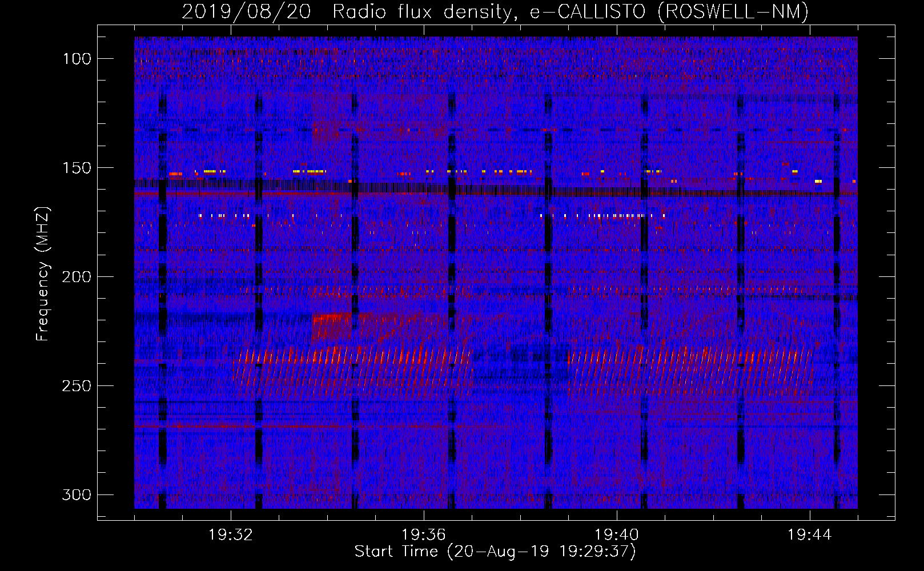The image size is (924, 571).
Task: Click the spectrogram plot area
Action: 496,272
